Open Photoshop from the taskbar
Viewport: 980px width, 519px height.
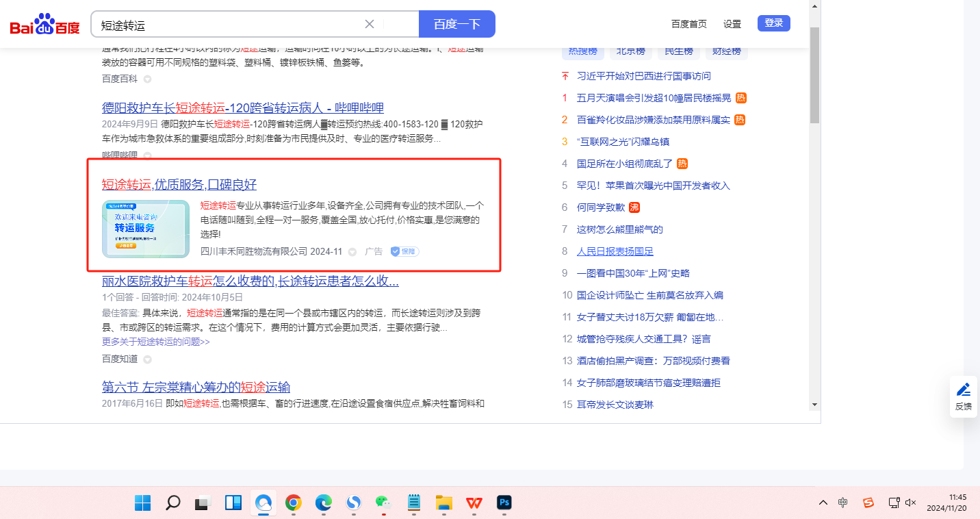[x=505, y=503]
